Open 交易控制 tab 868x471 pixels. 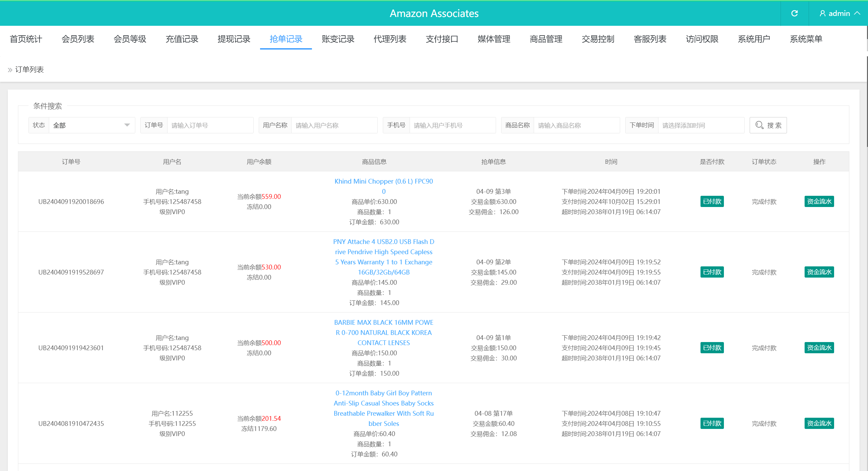[598, 39]
